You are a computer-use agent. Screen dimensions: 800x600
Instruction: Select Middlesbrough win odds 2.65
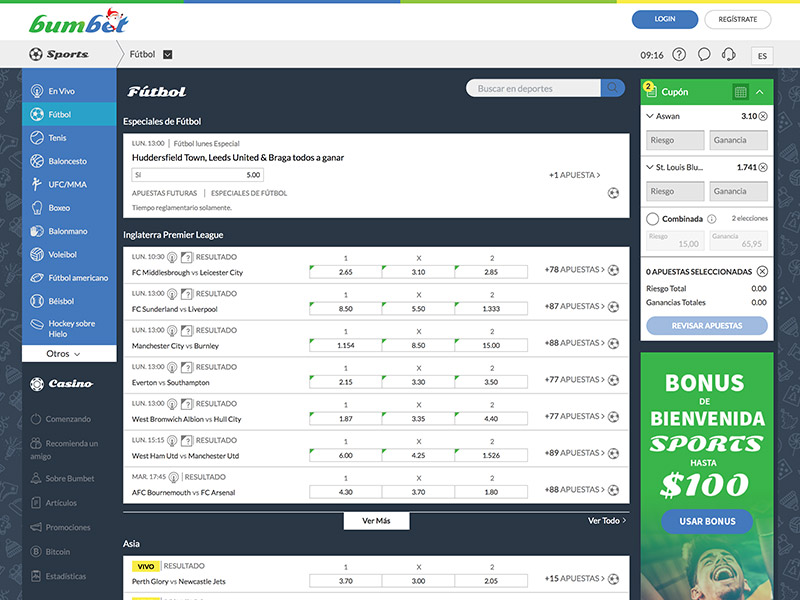click(345, 272)
